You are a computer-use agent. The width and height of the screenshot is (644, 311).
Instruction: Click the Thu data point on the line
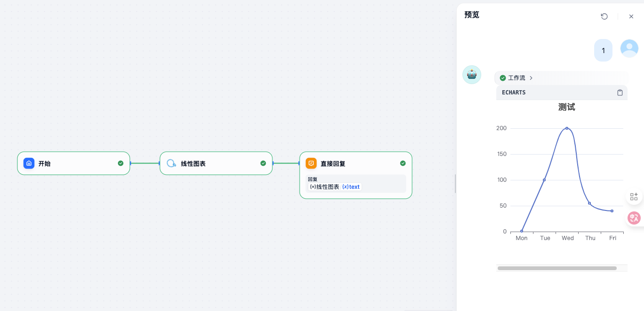click(589, 203)
